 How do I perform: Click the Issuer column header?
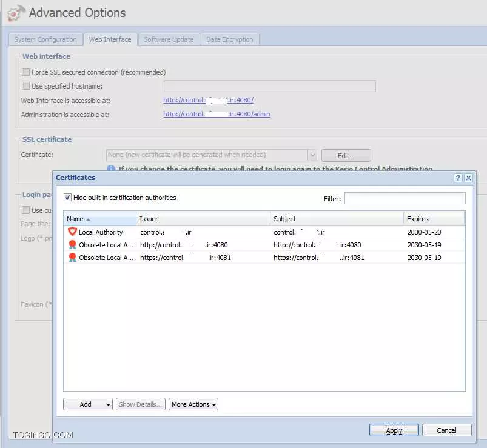(203, 219)
